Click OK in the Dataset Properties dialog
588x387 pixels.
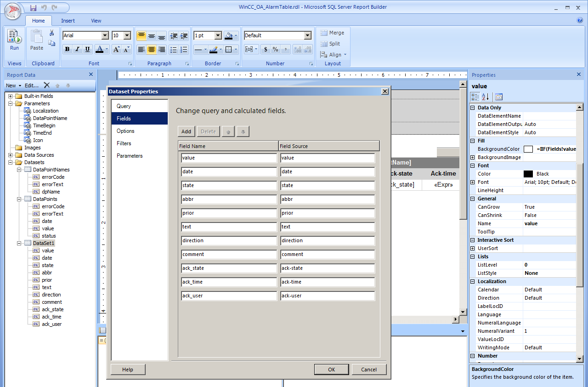click(x=331, y=370)
